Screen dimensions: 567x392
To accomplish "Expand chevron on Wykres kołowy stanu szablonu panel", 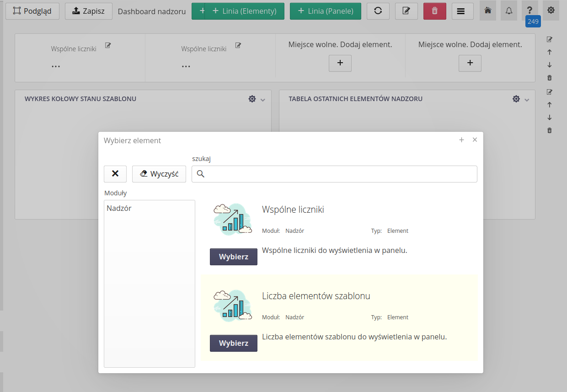I will click(262, 100).
